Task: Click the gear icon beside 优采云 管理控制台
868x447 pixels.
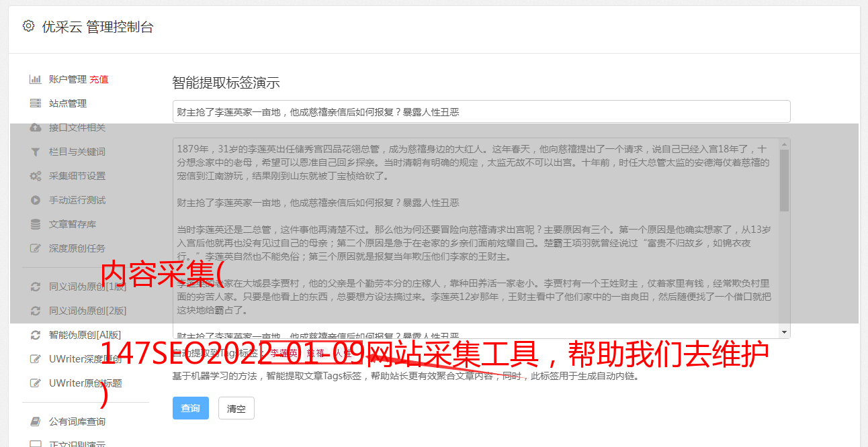Action: coord(28,26)
